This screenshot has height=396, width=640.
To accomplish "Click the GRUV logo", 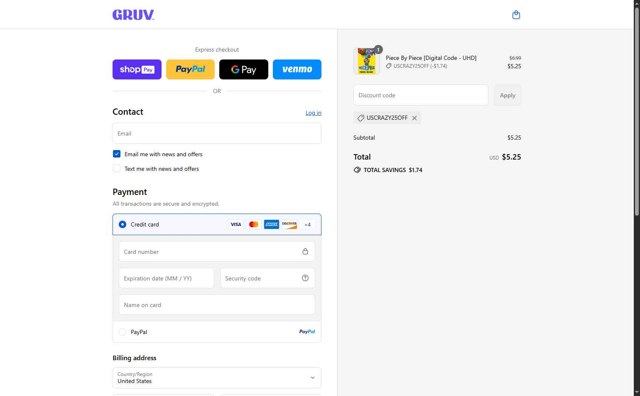I will coord(133,15).
